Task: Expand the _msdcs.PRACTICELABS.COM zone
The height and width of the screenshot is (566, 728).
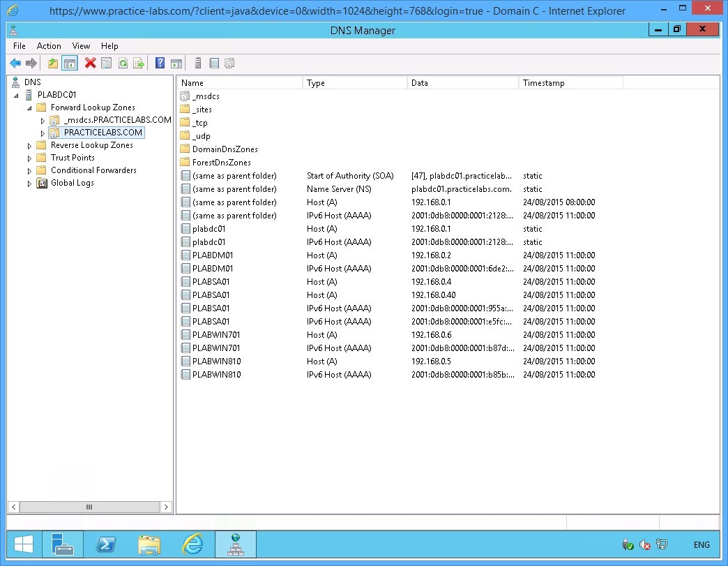Action: click(x=43, y=120)
